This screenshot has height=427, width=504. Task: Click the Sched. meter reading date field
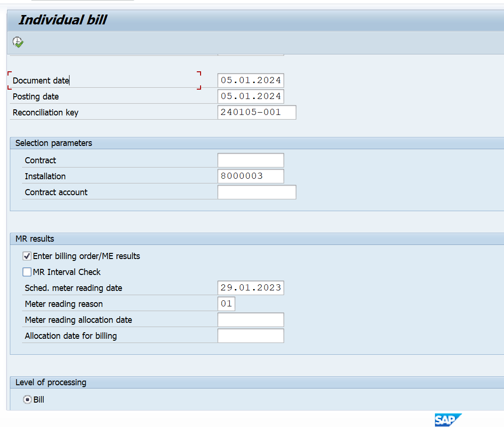click(x=251, y=288)
